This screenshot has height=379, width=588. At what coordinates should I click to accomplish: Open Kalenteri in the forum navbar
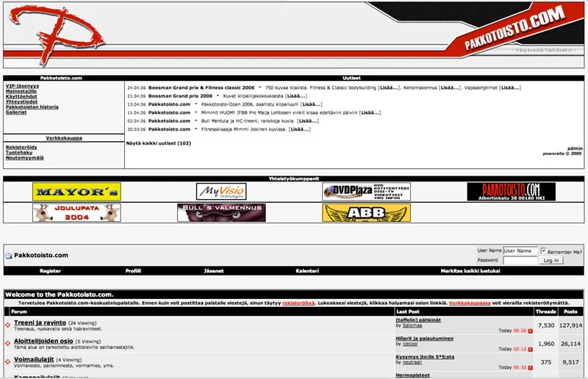[306, 271]
